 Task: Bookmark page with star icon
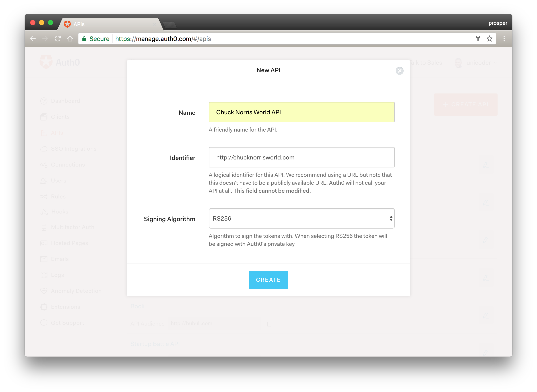click(x=489, y=39)
